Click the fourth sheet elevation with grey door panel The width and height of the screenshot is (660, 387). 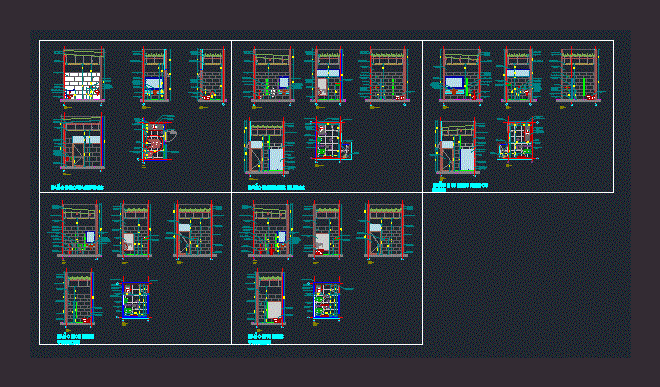point(134,230)
